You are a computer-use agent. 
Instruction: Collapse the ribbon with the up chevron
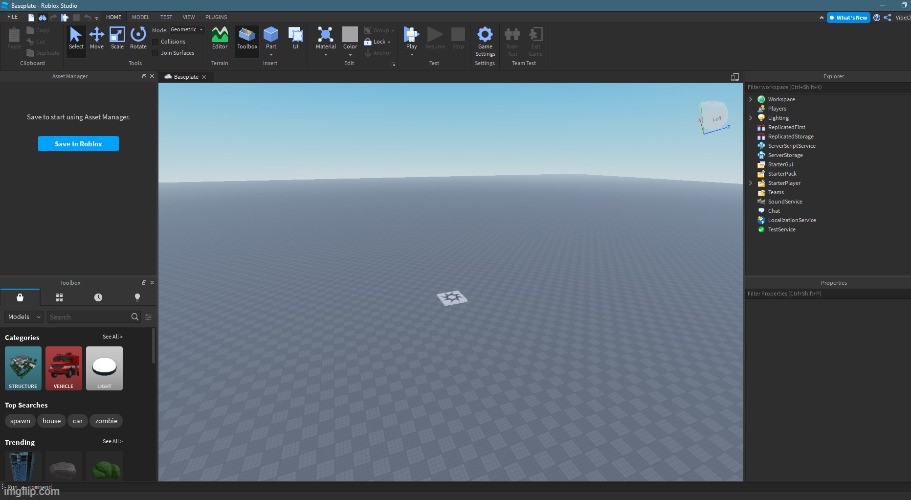pyautogui.click(x=821, y=18)
